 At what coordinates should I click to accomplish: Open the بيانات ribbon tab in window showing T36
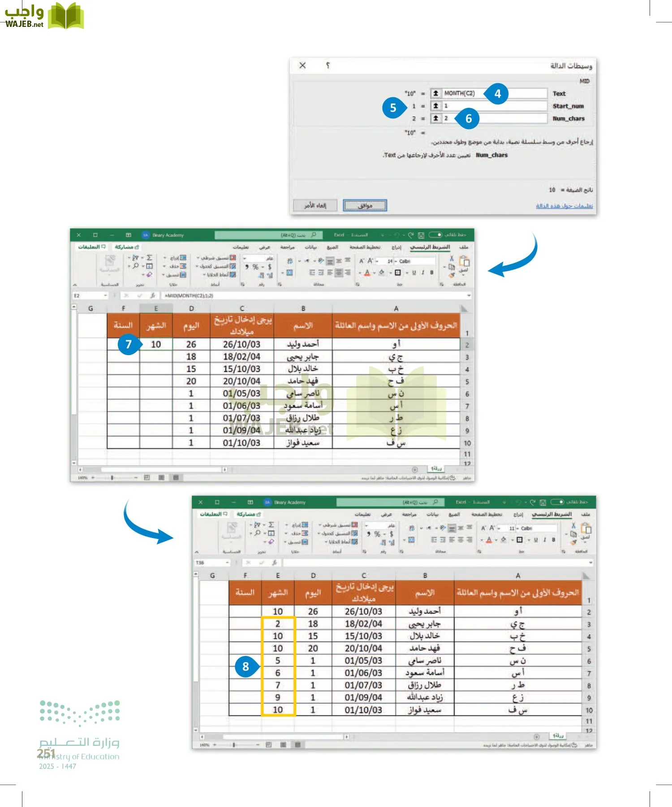pyautogui.click(x=432, y=514)
